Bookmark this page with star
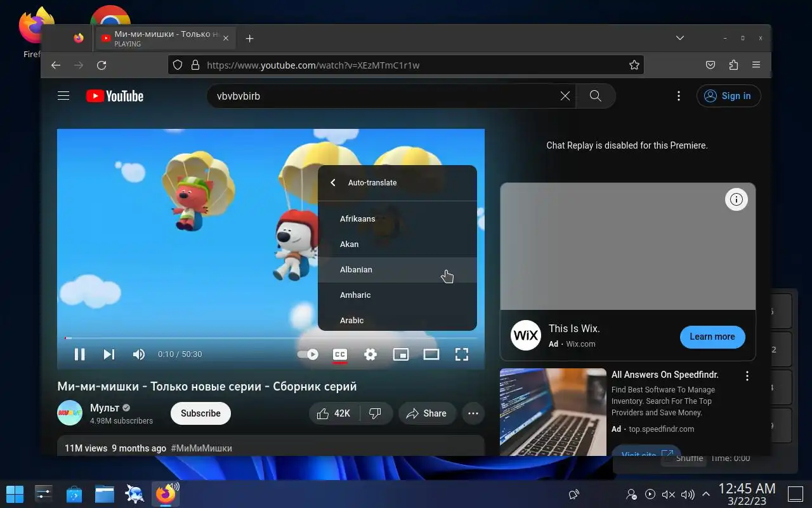Viewport: 812px width, 508px height. coord(634,65)
